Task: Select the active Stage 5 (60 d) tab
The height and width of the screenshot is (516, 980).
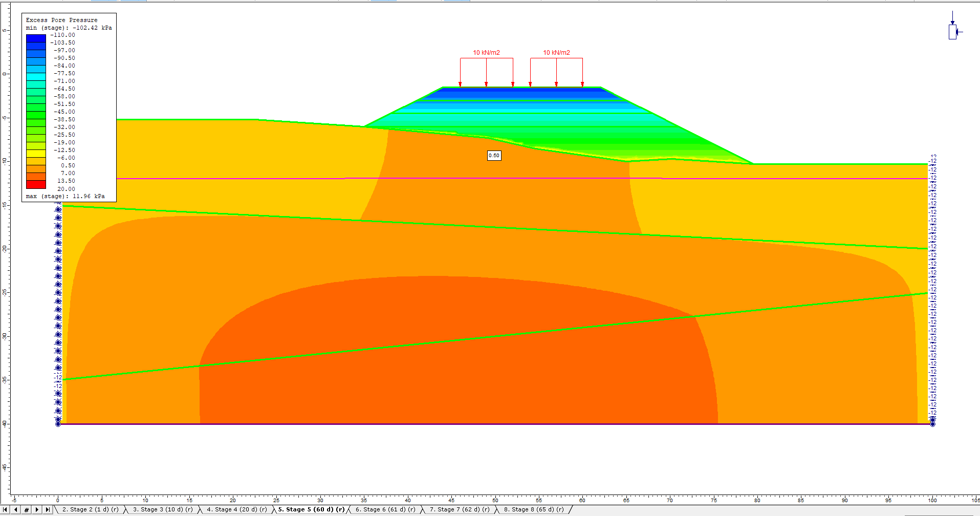Action: (x=310, y=509)
